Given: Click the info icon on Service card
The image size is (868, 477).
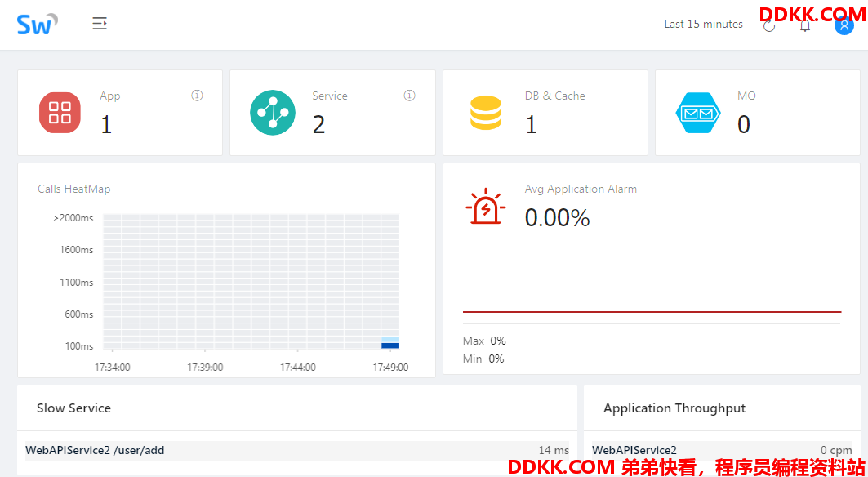Looking at the screenshot, I should (x=409, y=96).
